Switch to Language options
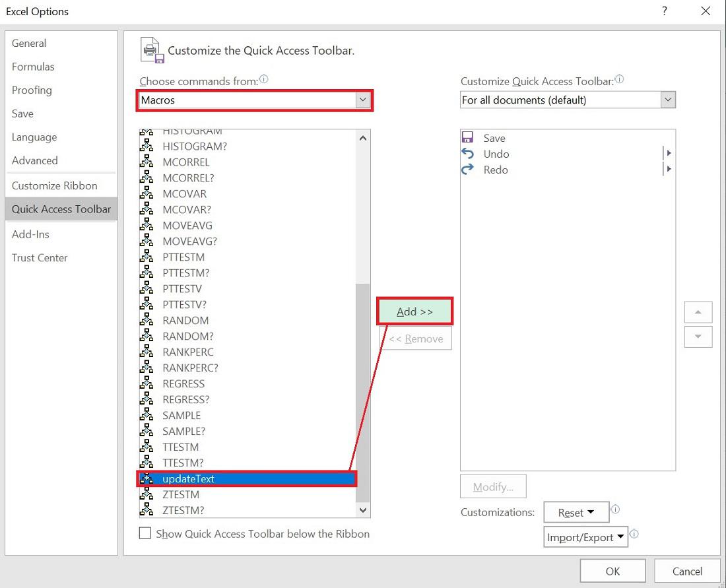The height and width of the screenshot is (588, 726). pos(61,137)
